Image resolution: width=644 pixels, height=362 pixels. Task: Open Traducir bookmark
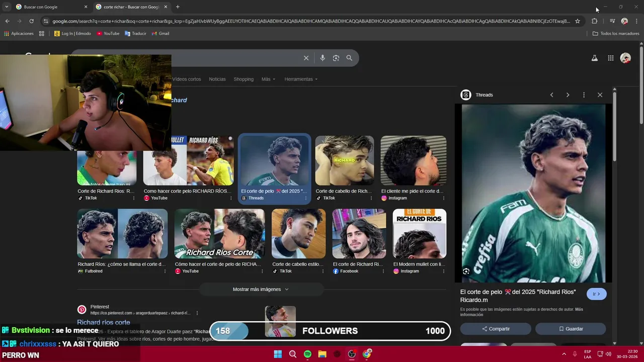[x=135, y=34]
